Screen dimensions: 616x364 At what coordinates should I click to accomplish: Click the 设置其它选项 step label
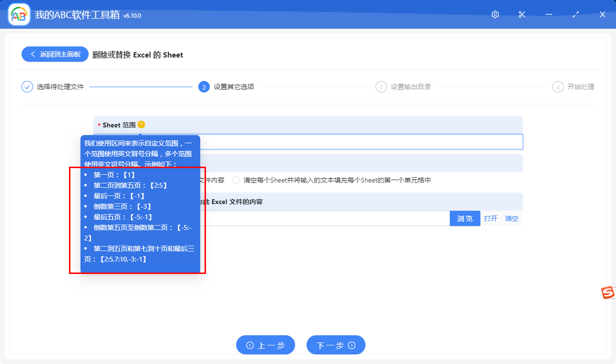click(x=236, y=87)
